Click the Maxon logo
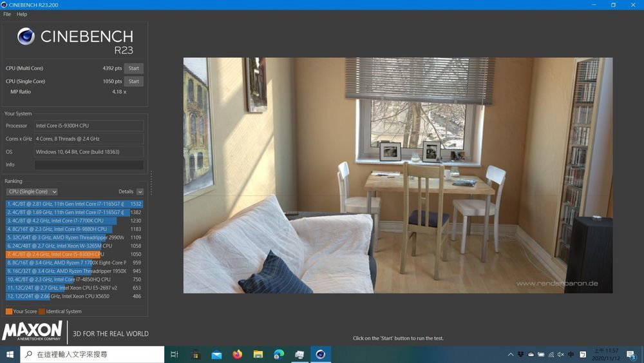 [32, 331]
